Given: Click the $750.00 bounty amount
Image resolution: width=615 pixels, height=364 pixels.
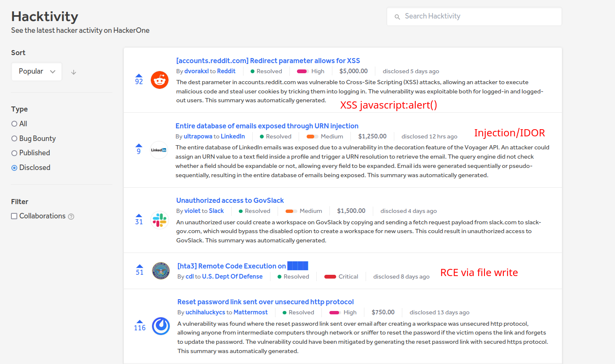Looking at the screenshot, I should point(383,313).
